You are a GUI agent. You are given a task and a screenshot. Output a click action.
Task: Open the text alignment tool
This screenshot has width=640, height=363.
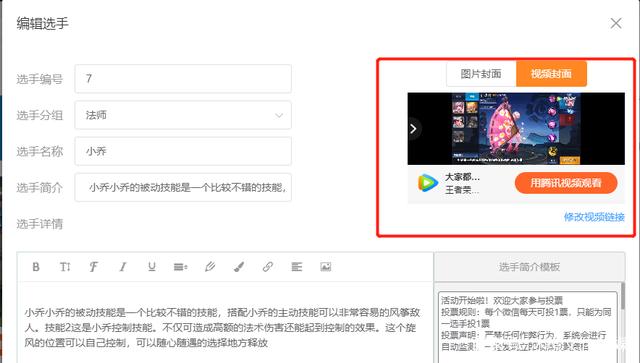click(297, 267)
